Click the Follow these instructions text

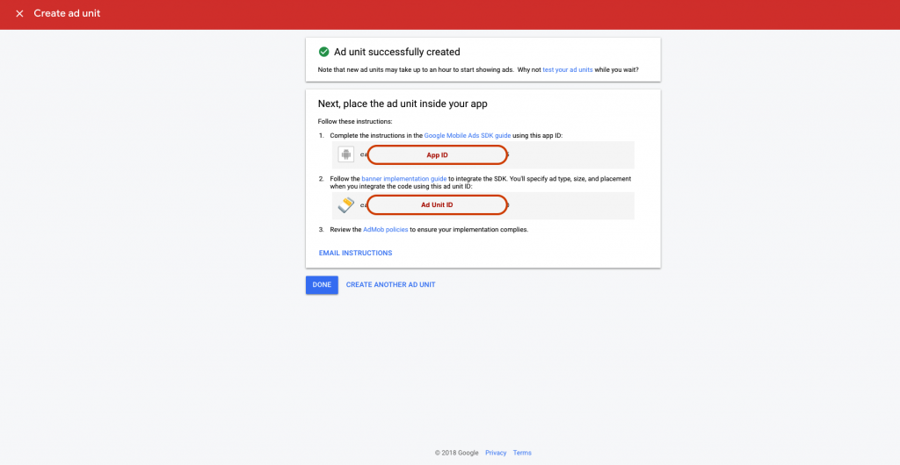355,121
